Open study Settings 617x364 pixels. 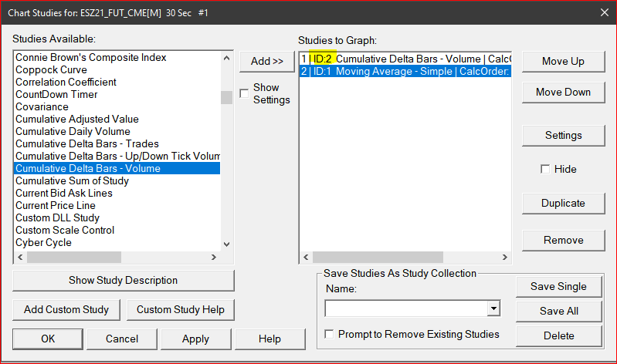click(x=563, y=135)
